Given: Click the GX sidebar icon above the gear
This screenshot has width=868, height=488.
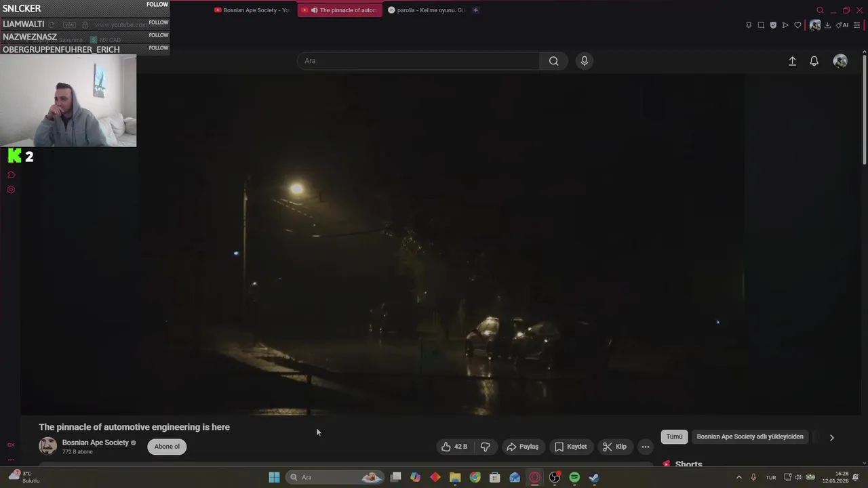Looking at the screenshot, I should pos(11,175).
